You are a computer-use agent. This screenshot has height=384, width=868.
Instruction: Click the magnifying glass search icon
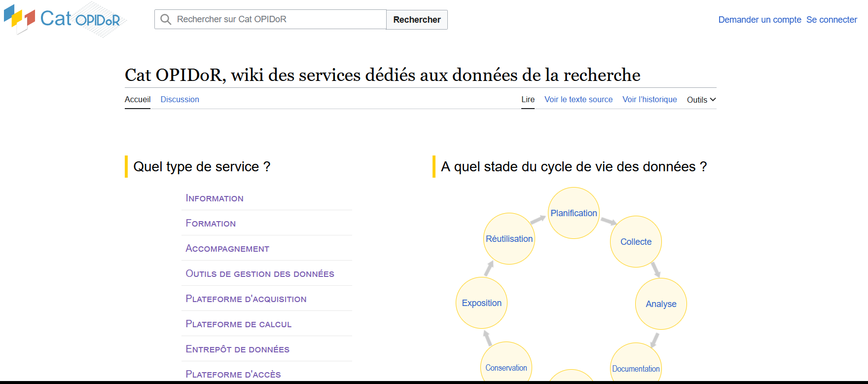166,19
